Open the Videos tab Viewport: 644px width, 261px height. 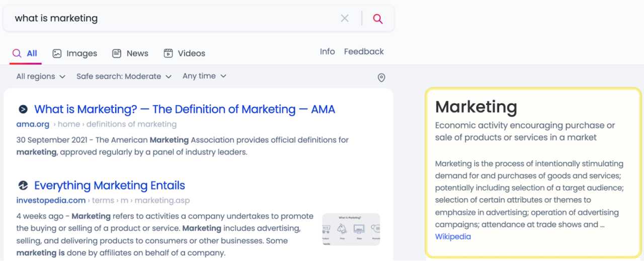click(185, 53)
